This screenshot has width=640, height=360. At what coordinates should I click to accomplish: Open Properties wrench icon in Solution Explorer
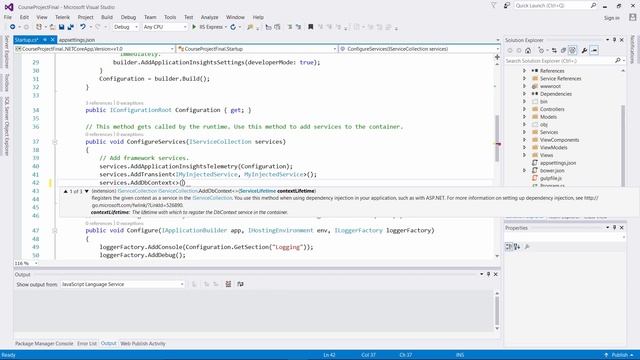(584, 51)
